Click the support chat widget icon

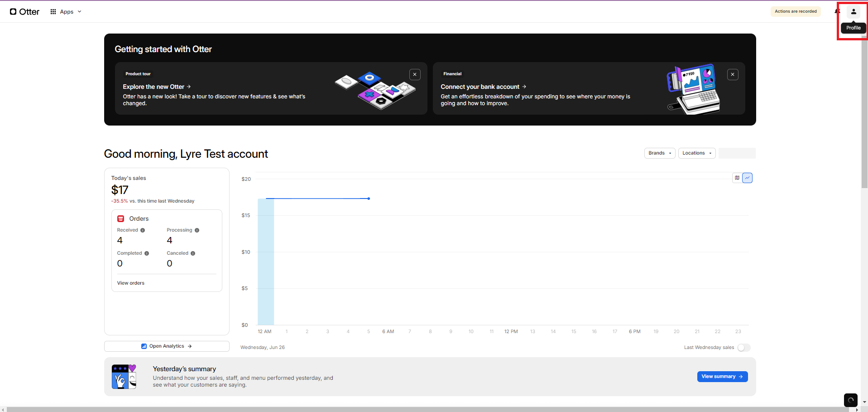tap(850, 400)
